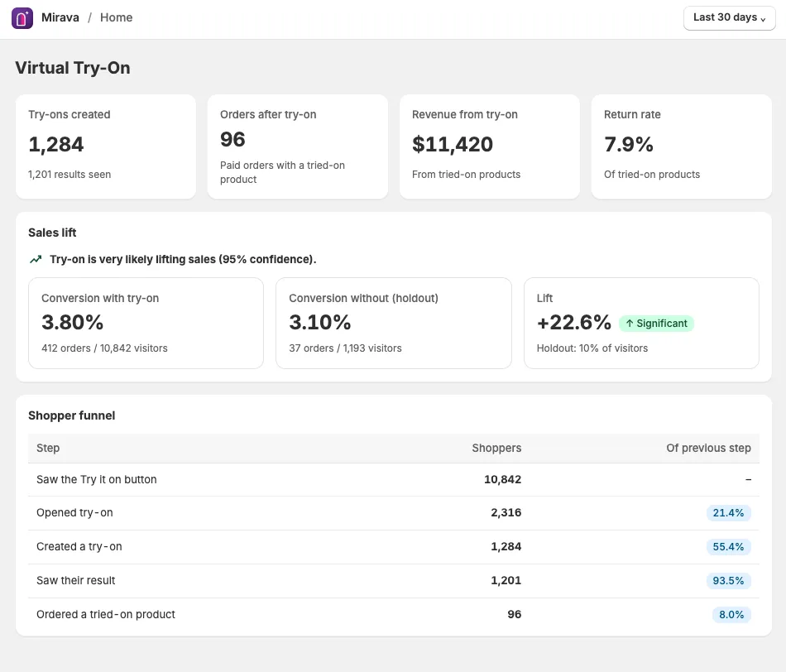
Task: Click the 'Try-on is very likely lifting sales' message
Action: [x=183, y=259]
